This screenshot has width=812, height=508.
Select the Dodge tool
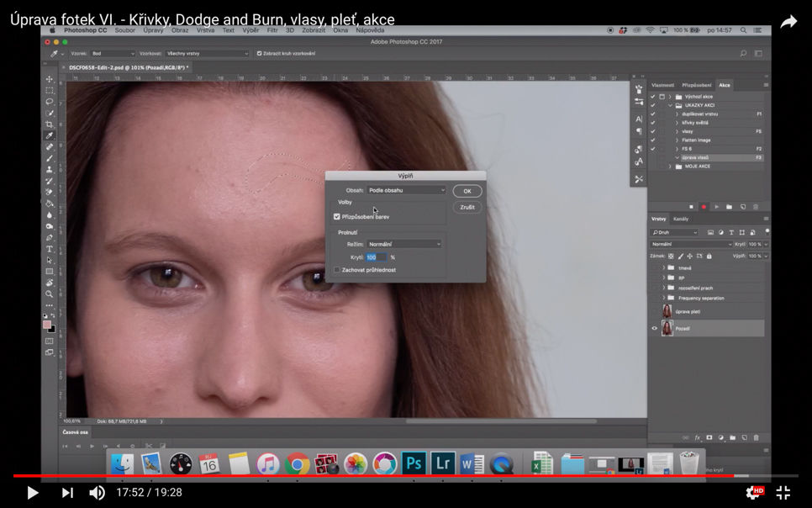tap(50, 226)
